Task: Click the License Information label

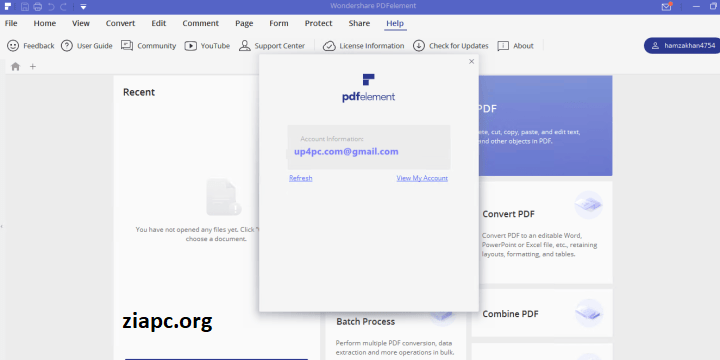Action: [372, 45]
